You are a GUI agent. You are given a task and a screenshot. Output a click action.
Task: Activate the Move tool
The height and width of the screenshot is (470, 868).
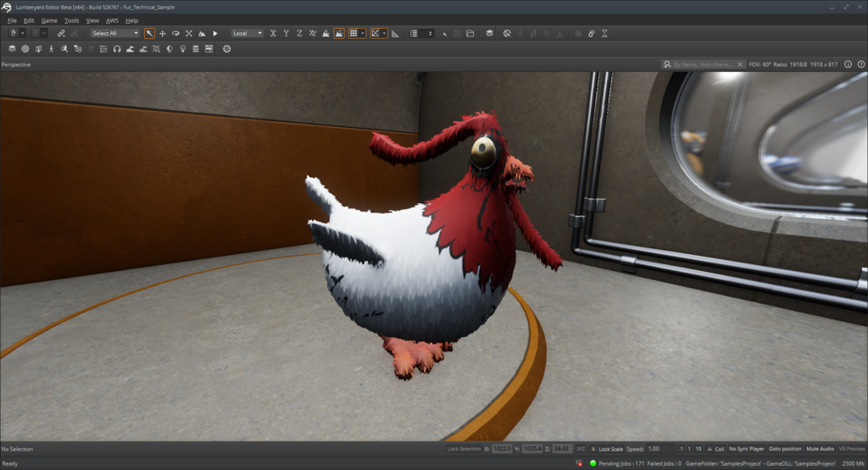[162, 33]
